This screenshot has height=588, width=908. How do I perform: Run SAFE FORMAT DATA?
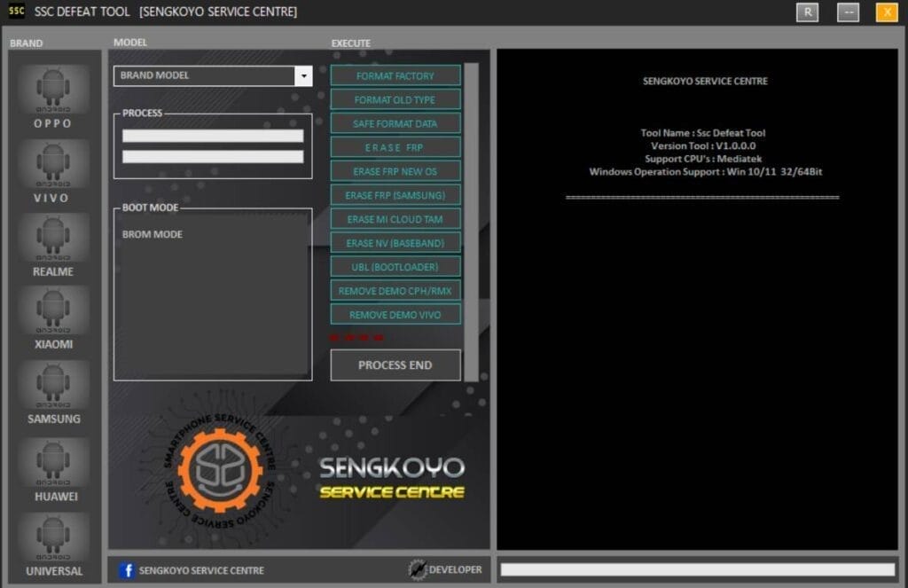point(395,123)
